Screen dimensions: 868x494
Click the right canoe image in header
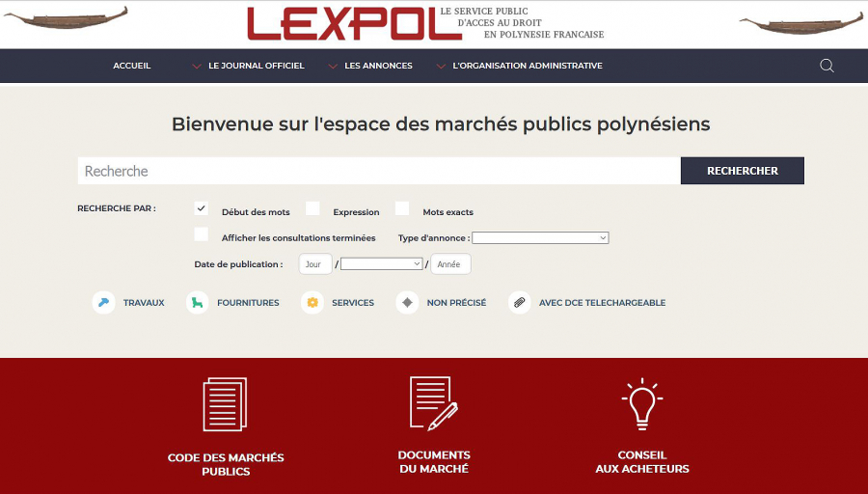(x=801, y=23)
